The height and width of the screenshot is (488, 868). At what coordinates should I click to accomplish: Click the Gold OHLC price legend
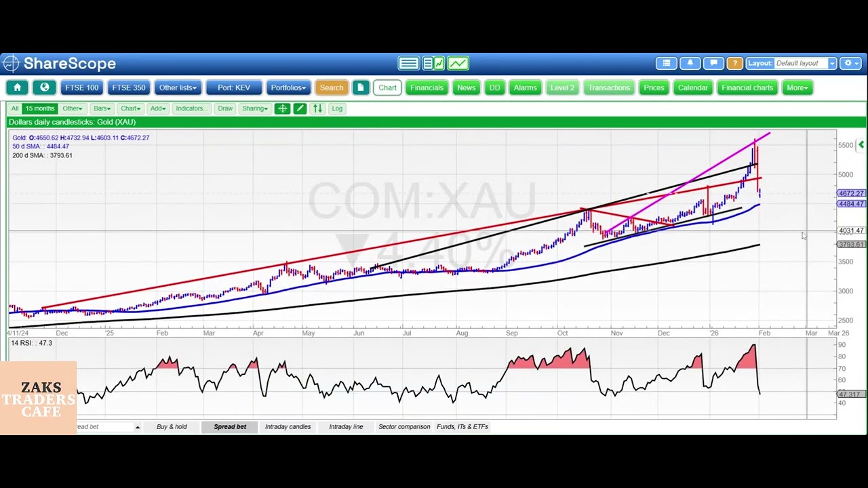pos(81,138)
